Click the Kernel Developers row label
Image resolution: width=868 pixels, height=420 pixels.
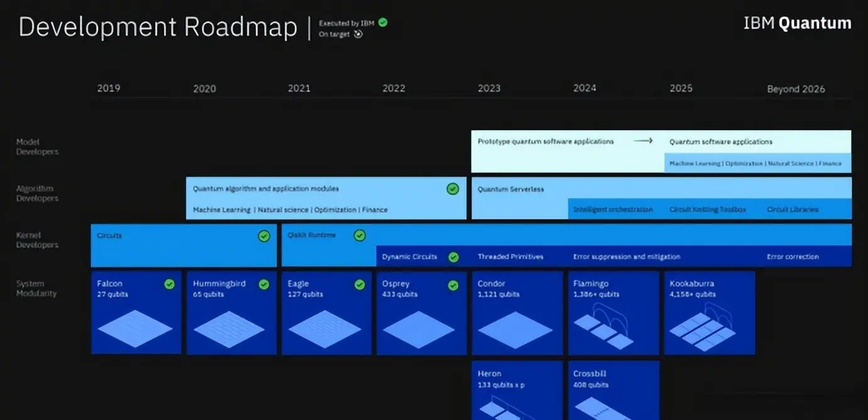(37, 240)
